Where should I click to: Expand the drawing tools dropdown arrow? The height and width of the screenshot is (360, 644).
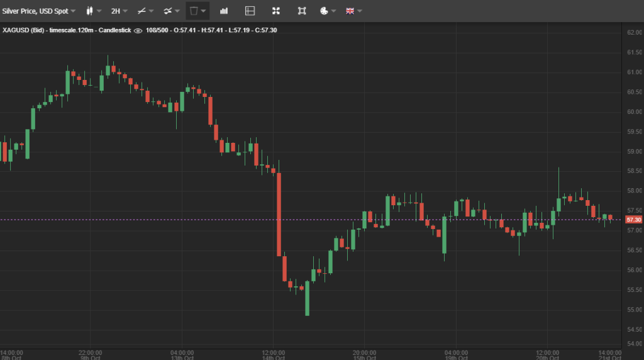[151, 11]
